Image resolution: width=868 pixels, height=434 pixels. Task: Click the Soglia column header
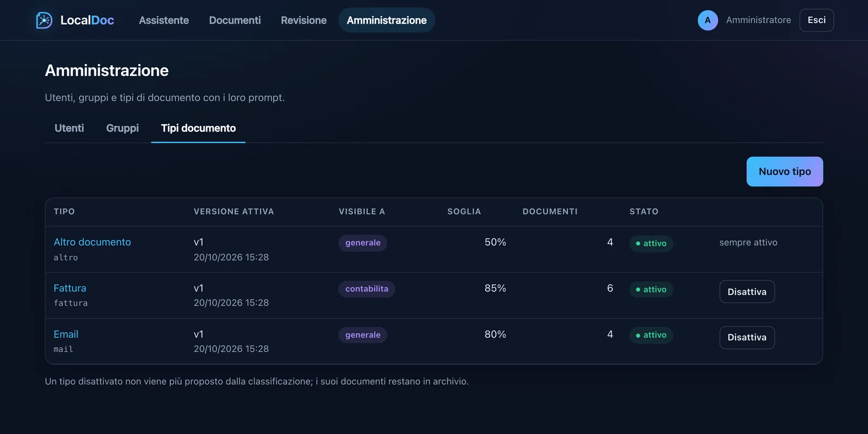coord(464,212)
